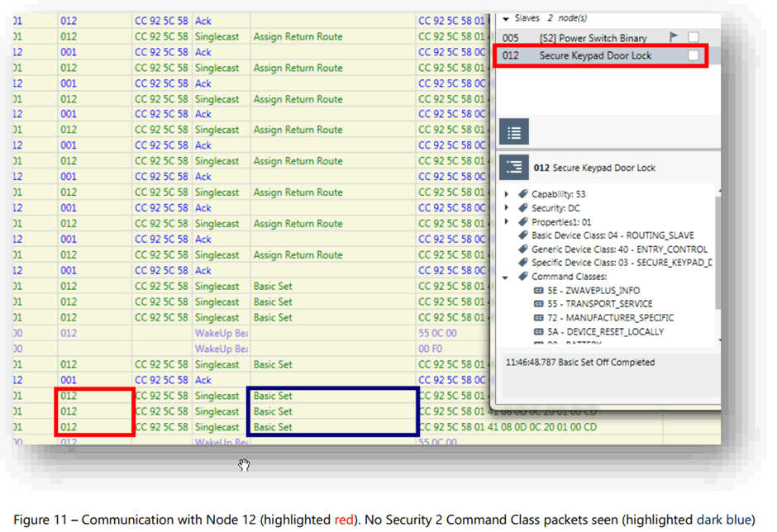This screenshot has height=532, width=777.
Task: Click the tag icon beside Specific Device Class
Action: point(522,262)
